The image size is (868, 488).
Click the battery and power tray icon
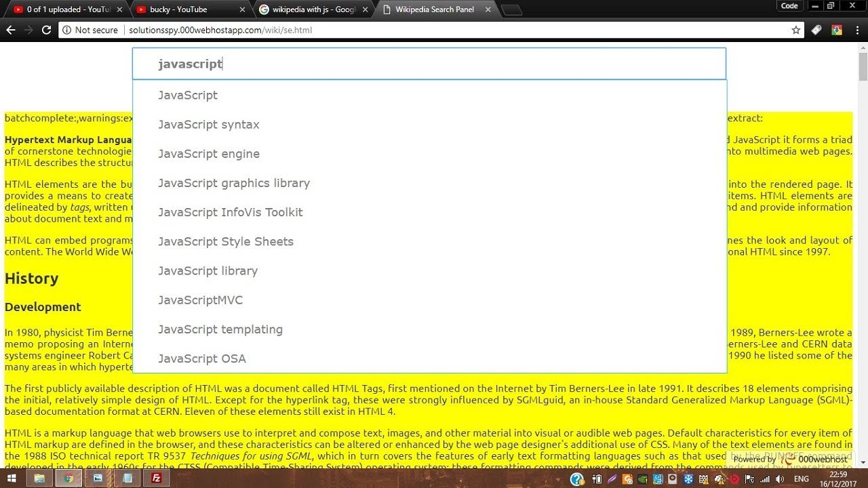[x=597, y=479]
